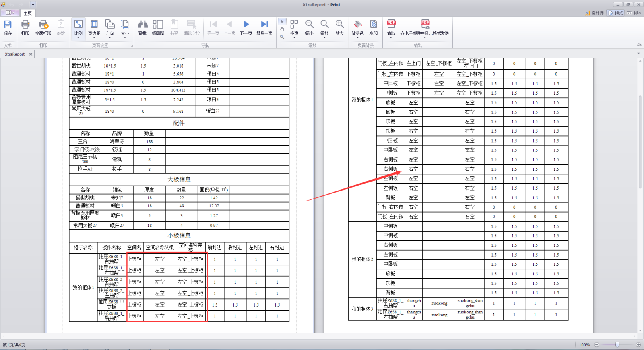This screenshot has width=644, height=350.
Task: Click the zoom slider handle in status bar
Action: pos(617,345)
